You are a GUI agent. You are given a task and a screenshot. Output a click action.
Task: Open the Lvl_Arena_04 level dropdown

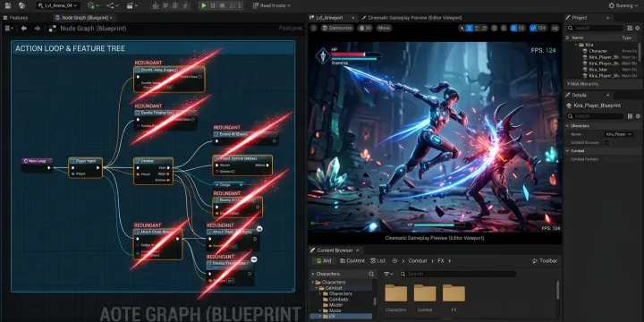(58, 5)
